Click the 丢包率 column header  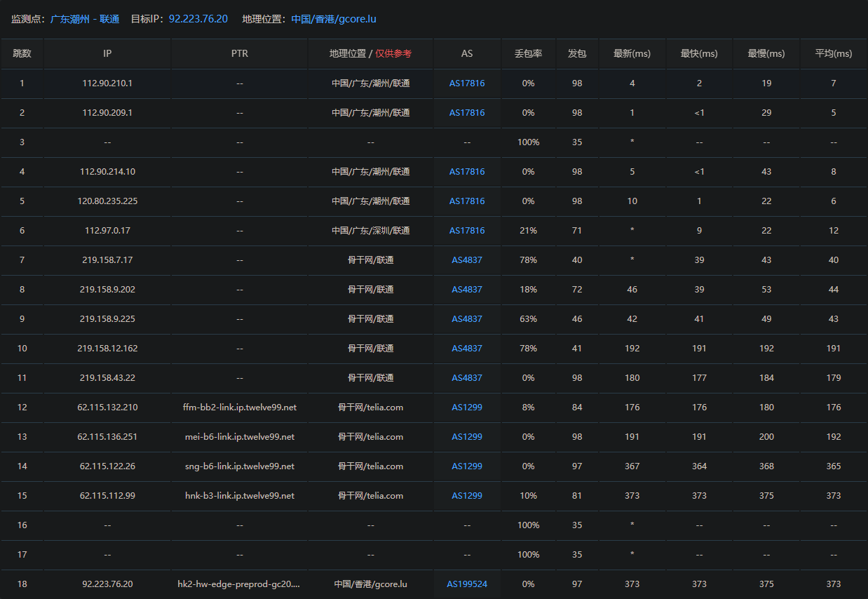[x=529, y=54]
